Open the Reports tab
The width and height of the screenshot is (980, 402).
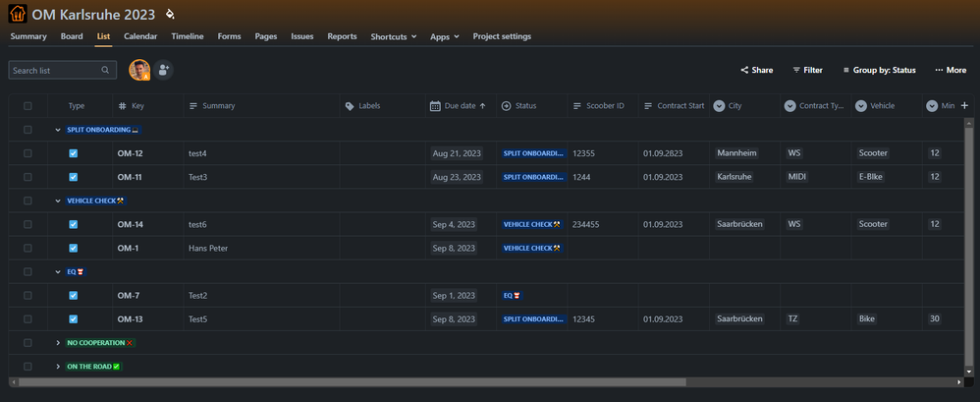click(342, 36)
